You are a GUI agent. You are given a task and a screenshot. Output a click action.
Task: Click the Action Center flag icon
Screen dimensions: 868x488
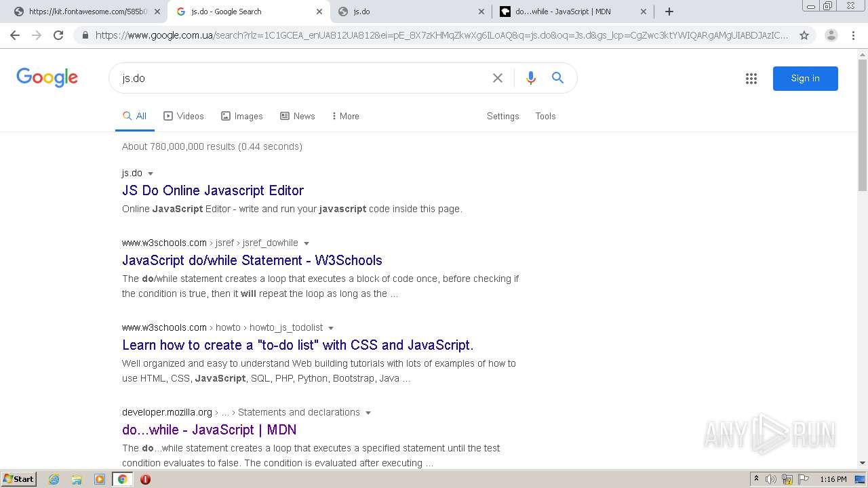click(x=803, y=479)
